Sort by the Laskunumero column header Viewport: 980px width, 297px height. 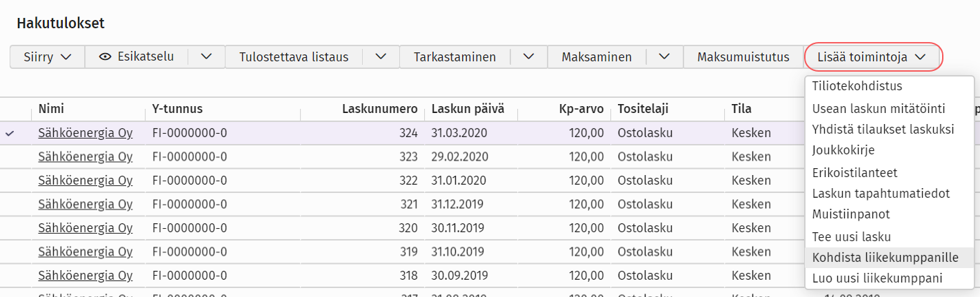(380, 109)
